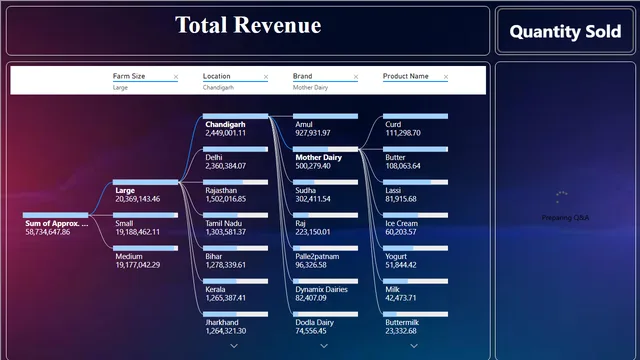Click the Location header label
This screenshot has height=360, width=640.
(217, 76)
